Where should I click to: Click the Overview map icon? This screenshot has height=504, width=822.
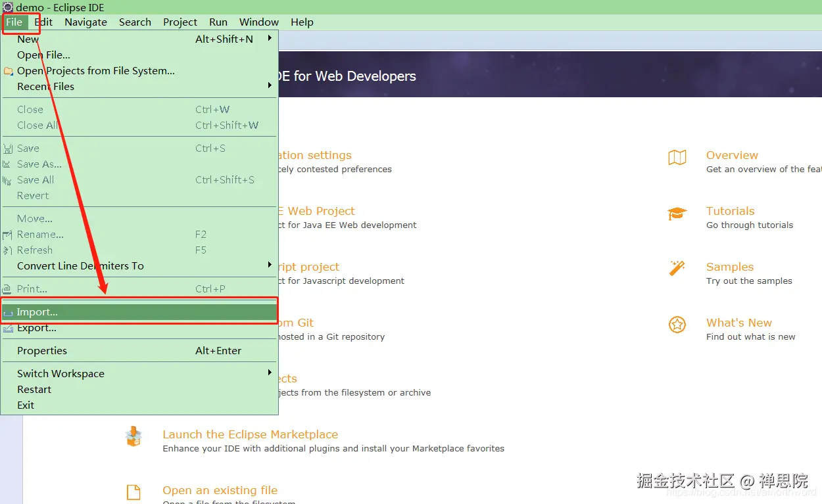tap(677, 157)
